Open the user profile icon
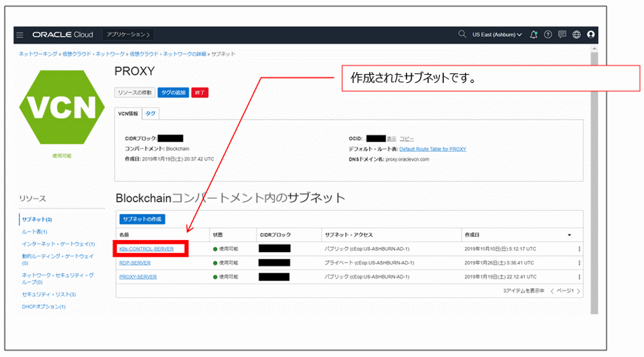The width and height of the screenshot is (644, 357). 591,35
